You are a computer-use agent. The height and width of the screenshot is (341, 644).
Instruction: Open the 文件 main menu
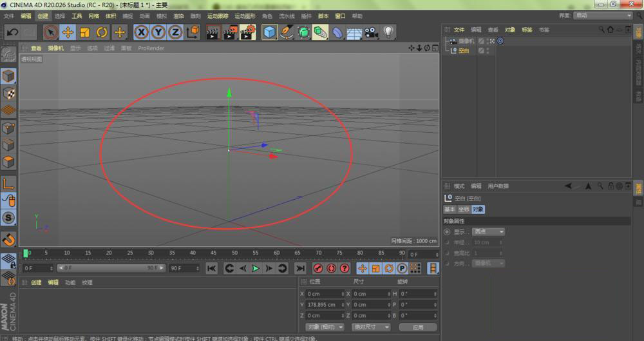(8, 16)
